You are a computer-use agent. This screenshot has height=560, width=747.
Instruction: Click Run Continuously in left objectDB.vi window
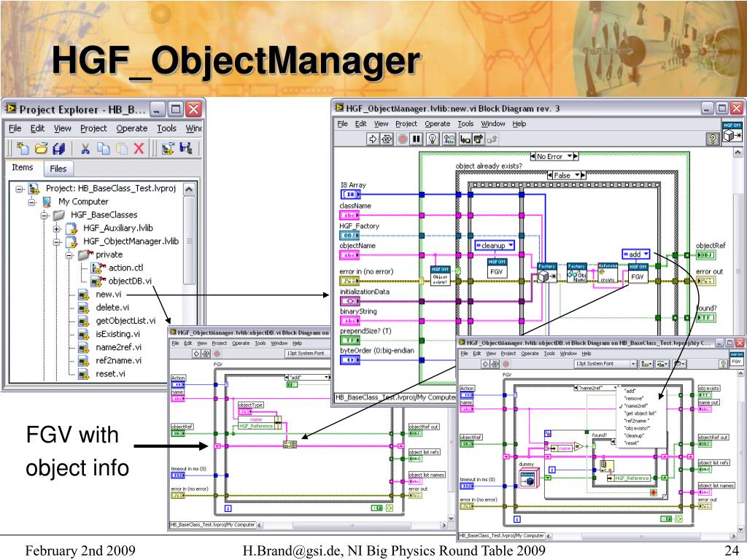click(206, 354)
